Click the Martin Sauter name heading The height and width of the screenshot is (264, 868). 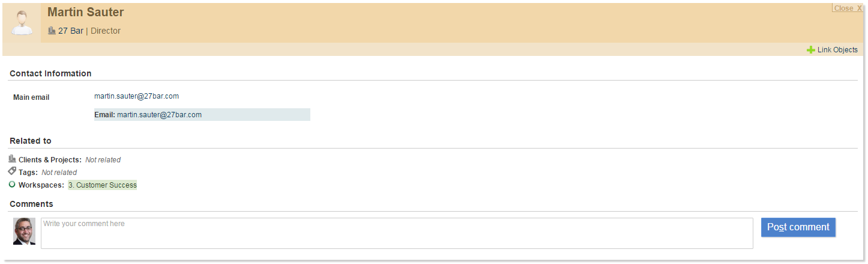[86, 12]
